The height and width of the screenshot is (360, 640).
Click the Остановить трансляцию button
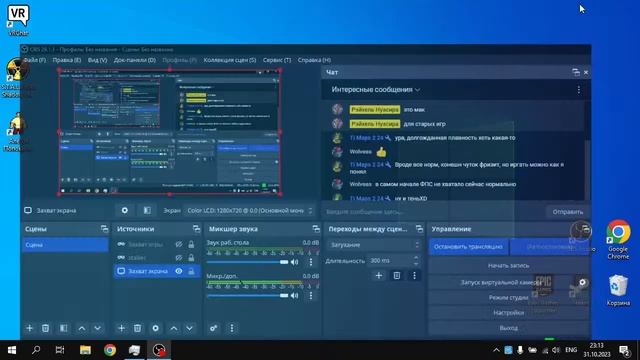pos(468,247)
